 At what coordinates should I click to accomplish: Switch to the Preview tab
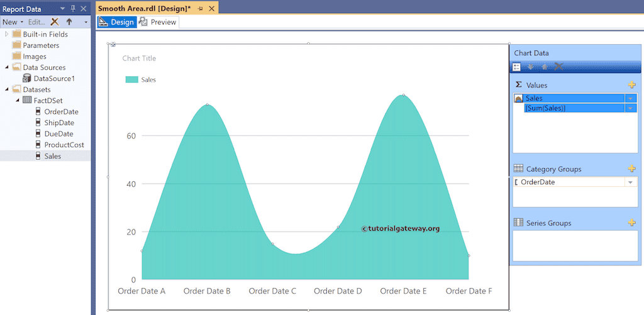pos(158,22)
